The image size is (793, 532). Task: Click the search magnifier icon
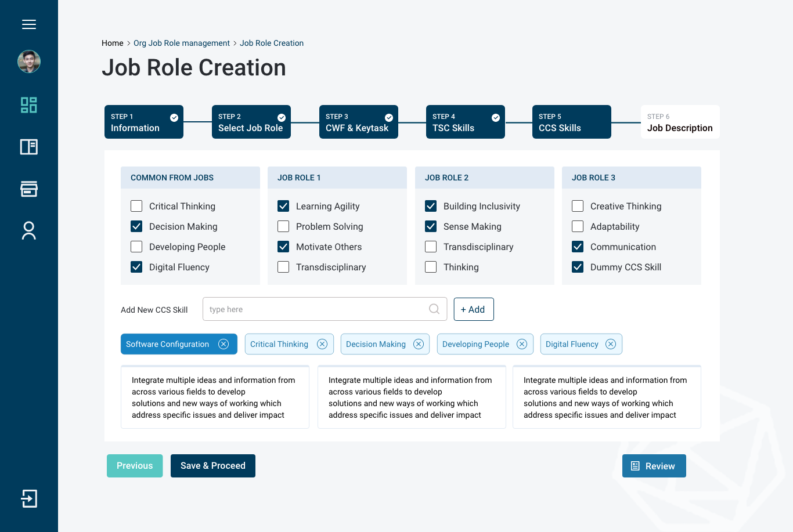[434, 309]
